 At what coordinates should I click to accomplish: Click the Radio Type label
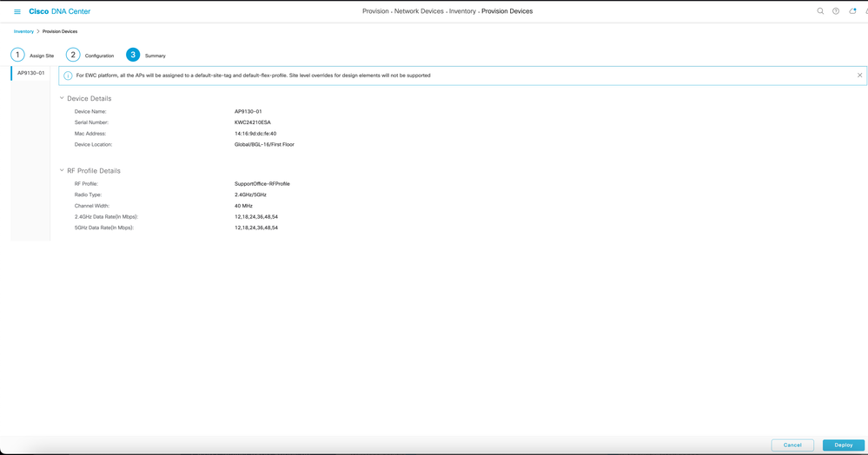pyautogui.click(x=88, y=195)
